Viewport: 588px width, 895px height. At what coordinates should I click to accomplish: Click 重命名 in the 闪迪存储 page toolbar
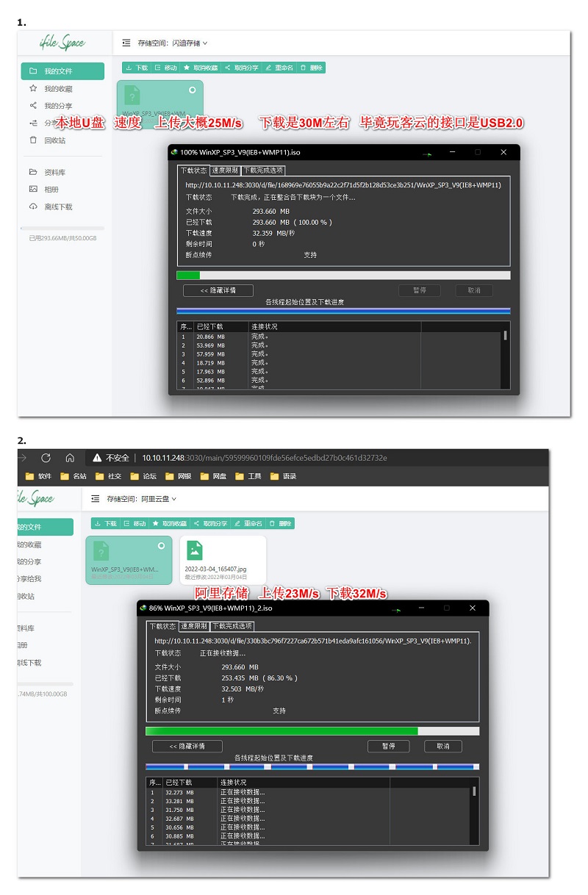pyautogui.click(x=279, y=68)
